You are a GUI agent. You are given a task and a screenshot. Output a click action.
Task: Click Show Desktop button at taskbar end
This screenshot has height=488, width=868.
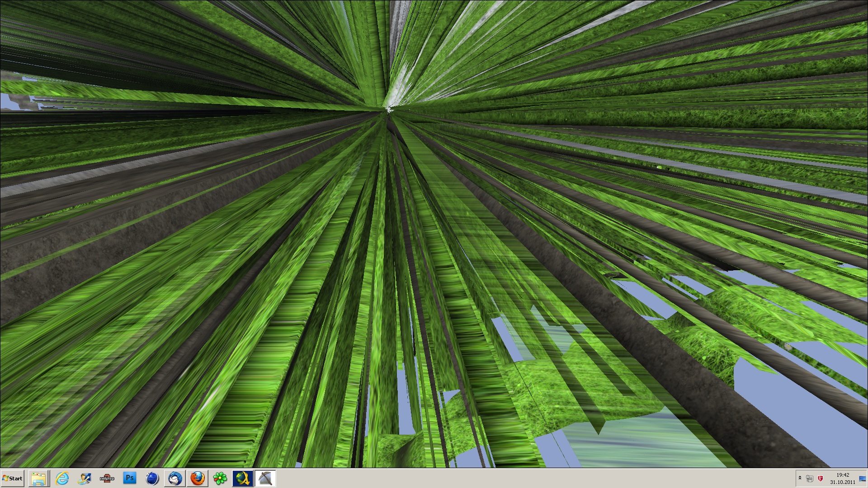tap(863, 478)
